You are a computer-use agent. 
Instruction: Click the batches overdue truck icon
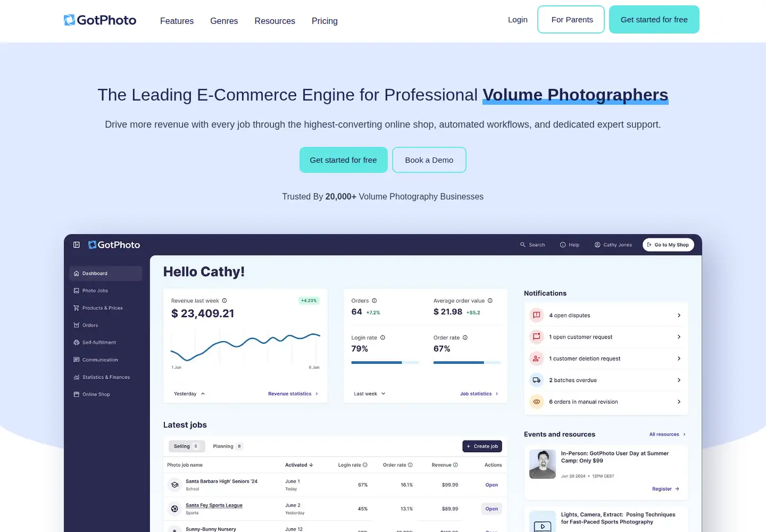(x=537, y=380)
